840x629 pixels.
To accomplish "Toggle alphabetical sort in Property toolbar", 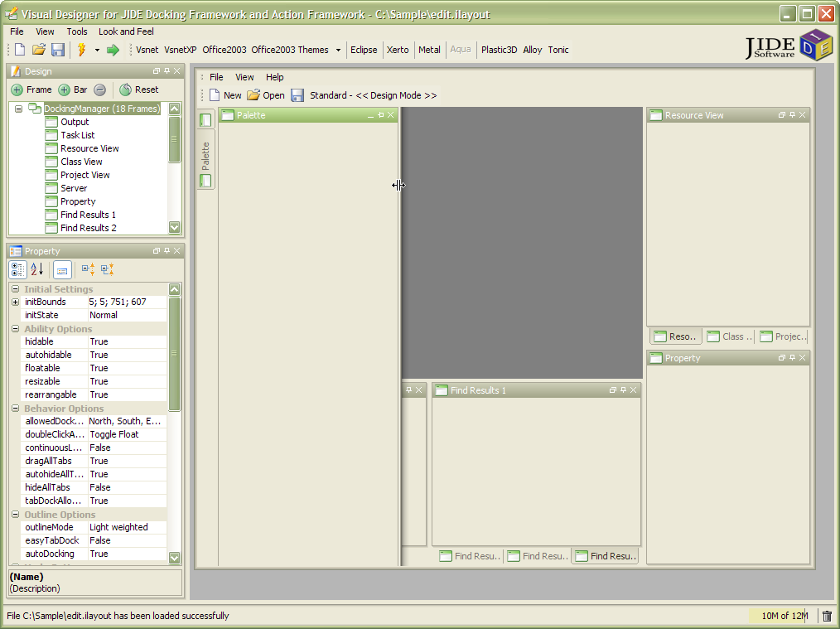I will [37, 269].
